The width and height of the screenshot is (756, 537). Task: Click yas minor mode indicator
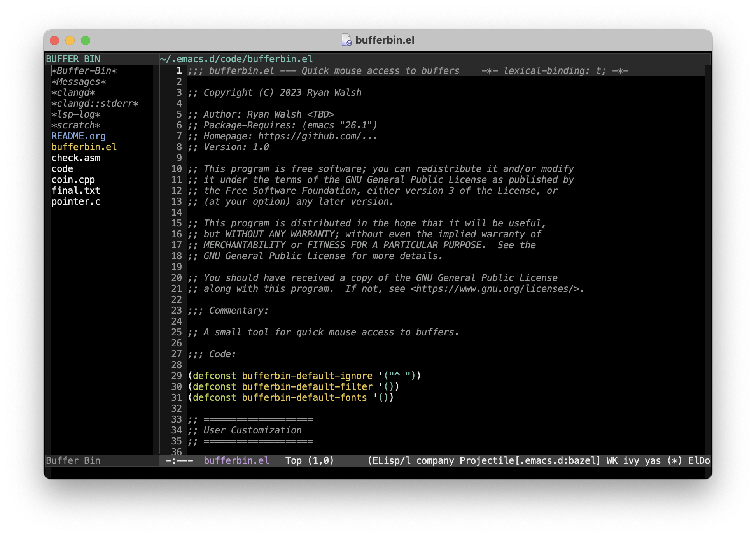(x=653, y=461)
